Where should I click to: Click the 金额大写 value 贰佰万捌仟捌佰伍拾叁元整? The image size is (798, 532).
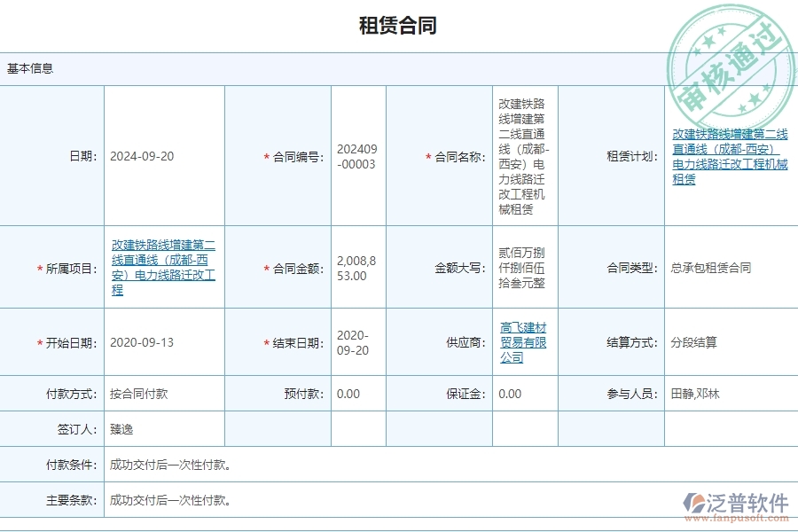coord(524,266)
